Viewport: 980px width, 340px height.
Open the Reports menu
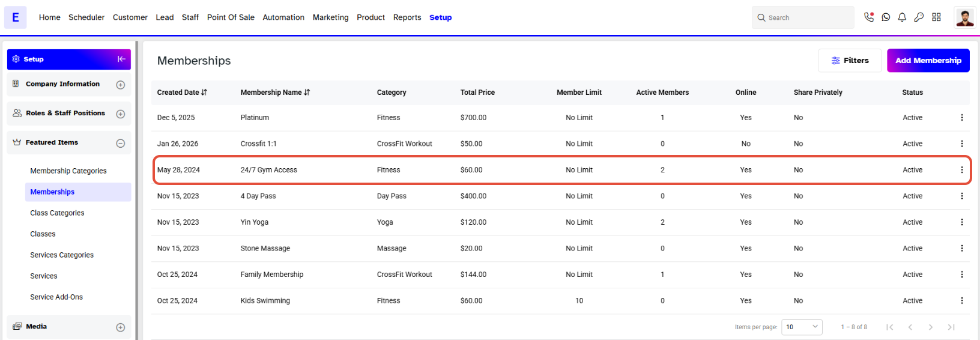[x=407, y=17]
